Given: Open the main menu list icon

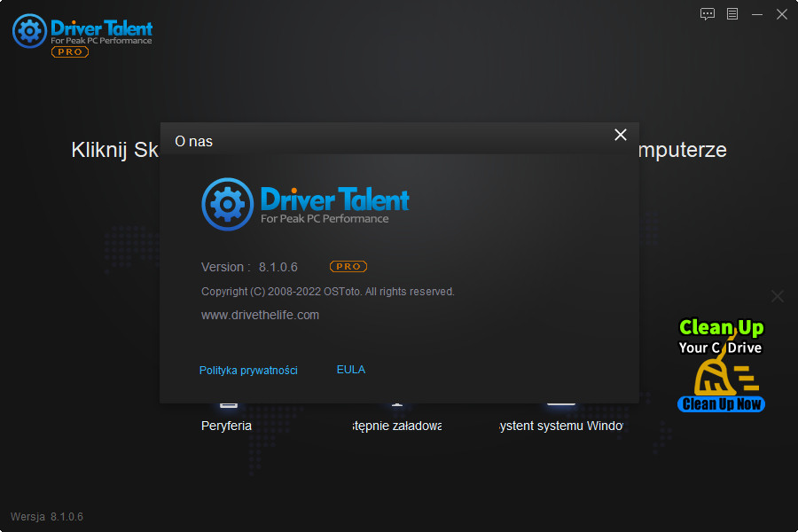Looking at the screenshot, I should click(732, 14).
